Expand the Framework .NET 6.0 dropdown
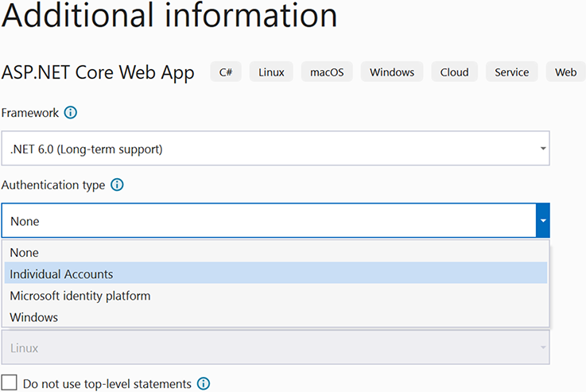586x392 pixels. point(275,149)
